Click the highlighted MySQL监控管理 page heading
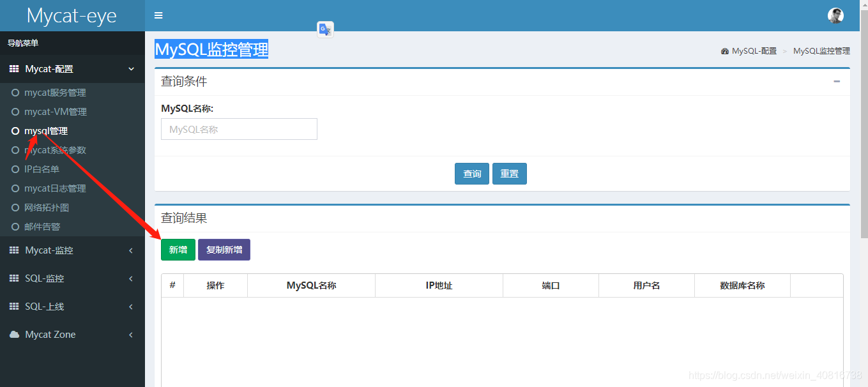The width and height of the screenshot is (868, 387). click(211, 49)
